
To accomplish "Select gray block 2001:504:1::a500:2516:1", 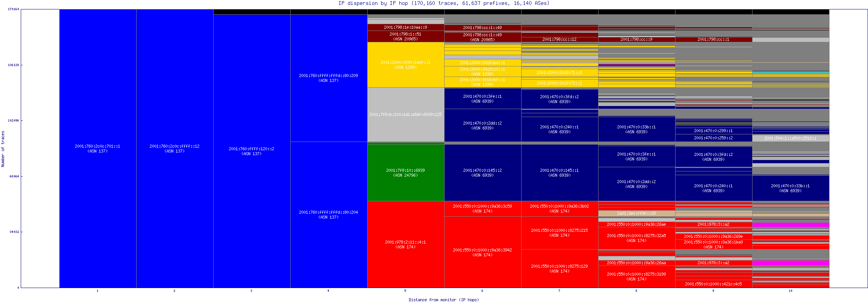I will coord(791,138).
